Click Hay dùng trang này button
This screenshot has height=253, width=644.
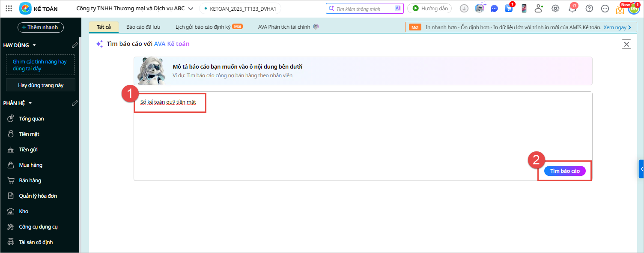tap(41, 85)
